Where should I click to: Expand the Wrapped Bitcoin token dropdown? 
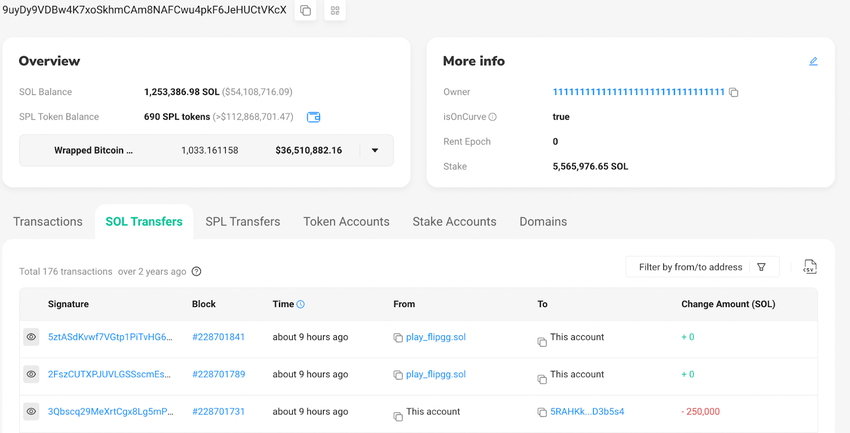(375, 151)
